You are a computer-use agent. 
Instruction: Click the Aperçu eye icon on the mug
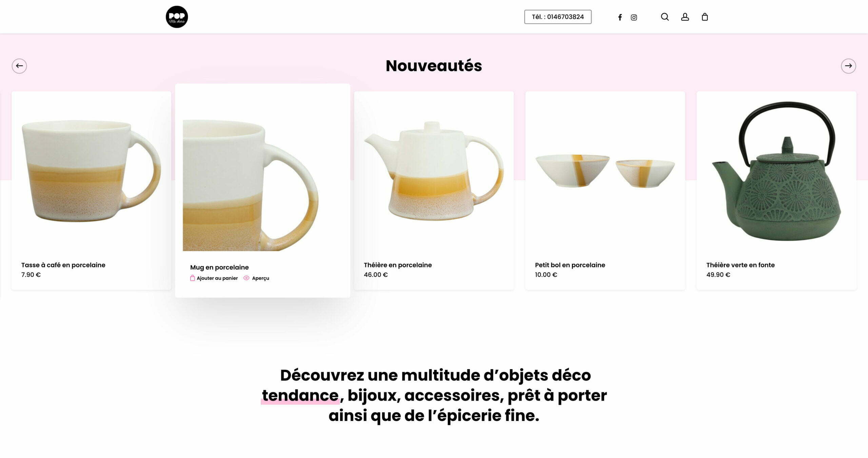[x=246, y=278]
